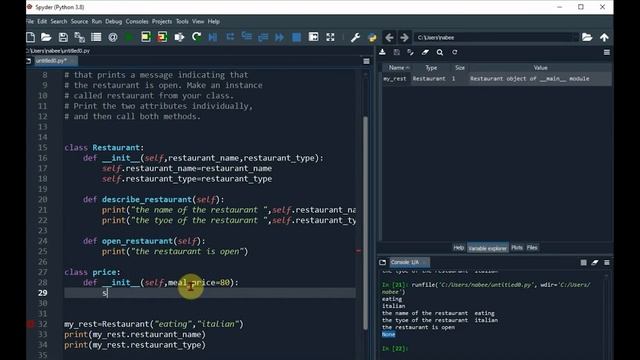This screenshot has height=360, width=640.
Task: Open Preferences with the wrench icon
Action: click(355, 38)
